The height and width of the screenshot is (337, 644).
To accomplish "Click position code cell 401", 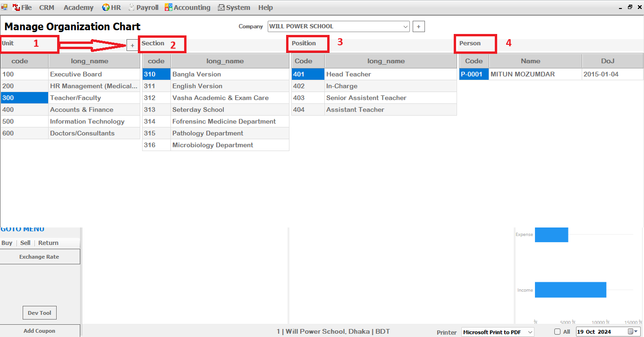I will [308, 74].
